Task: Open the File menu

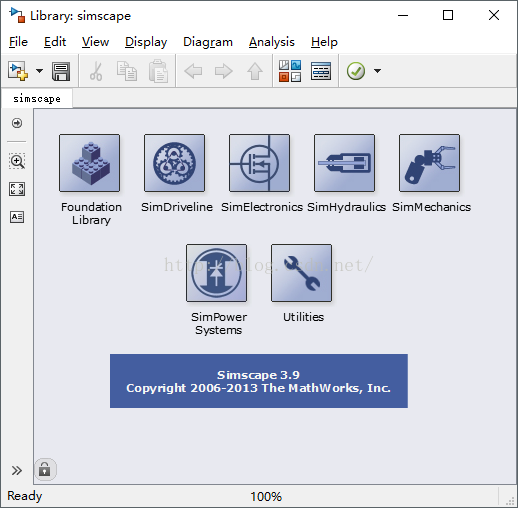Action: [x=18, y=42]
